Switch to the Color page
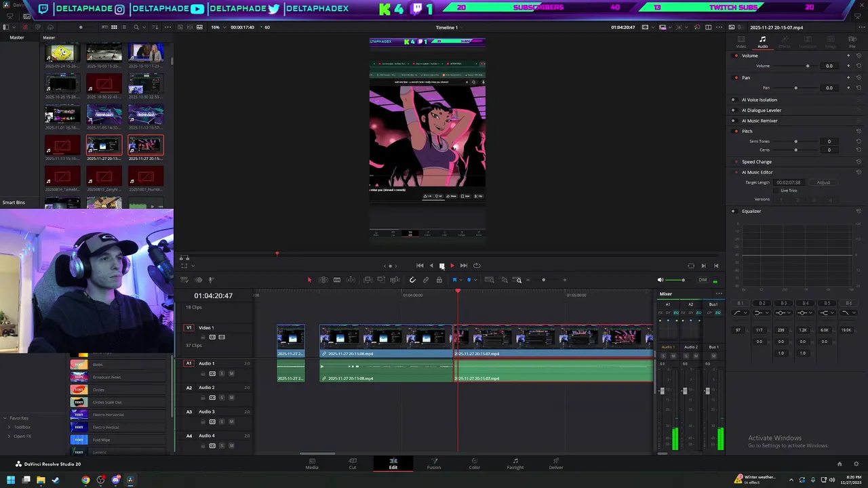This screenshot has width=868, height=488. click(x=475, y=464)
